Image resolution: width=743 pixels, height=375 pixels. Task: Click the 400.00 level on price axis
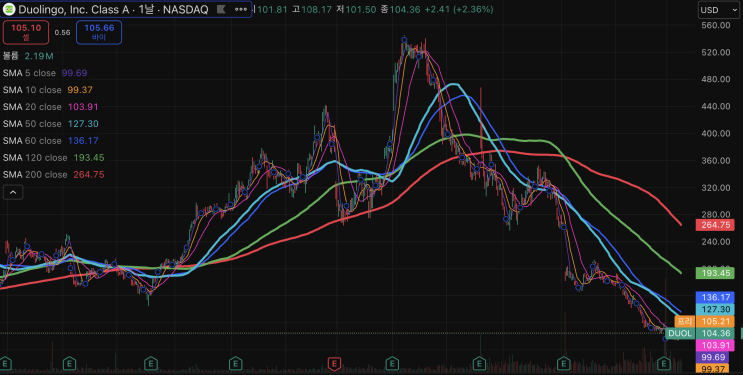[x=716, y=133]
